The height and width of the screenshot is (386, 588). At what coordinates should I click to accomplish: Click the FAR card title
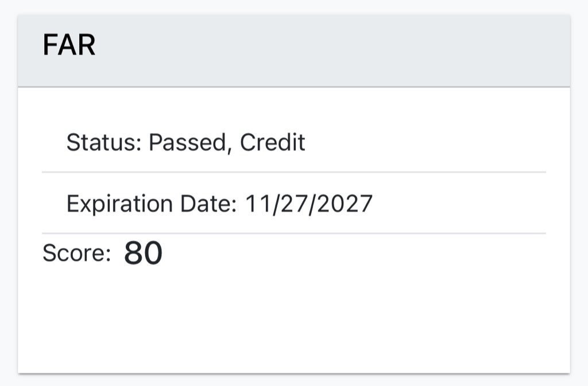click(x=69, y=46)
